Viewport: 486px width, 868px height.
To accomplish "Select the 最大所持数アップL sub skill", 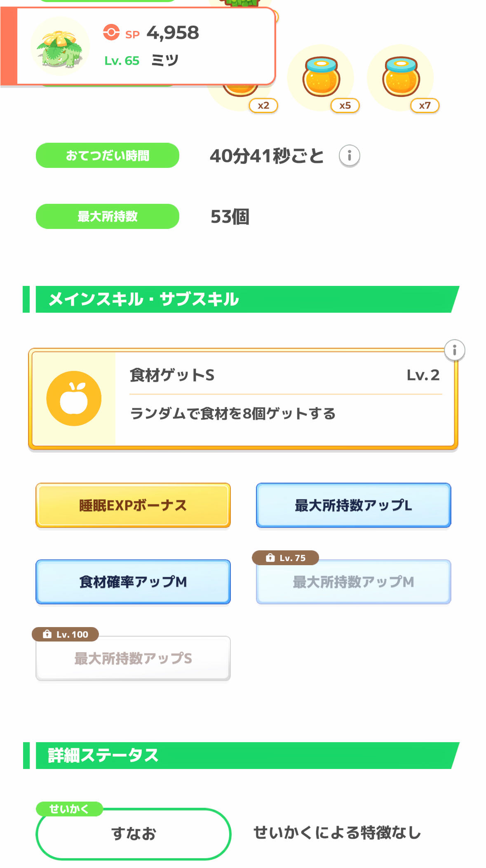I will point(353,505).
